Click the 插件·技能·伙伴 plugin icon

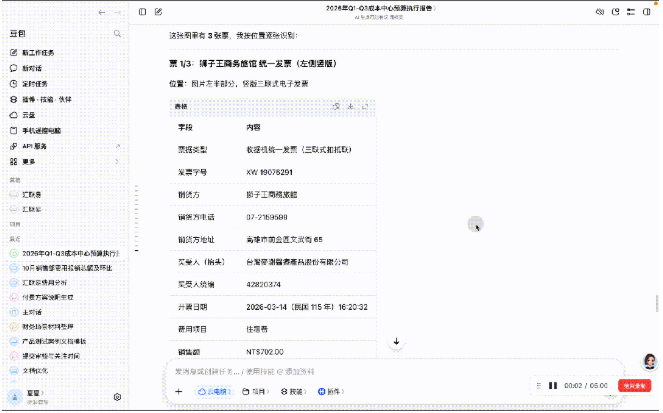(14, 99)
